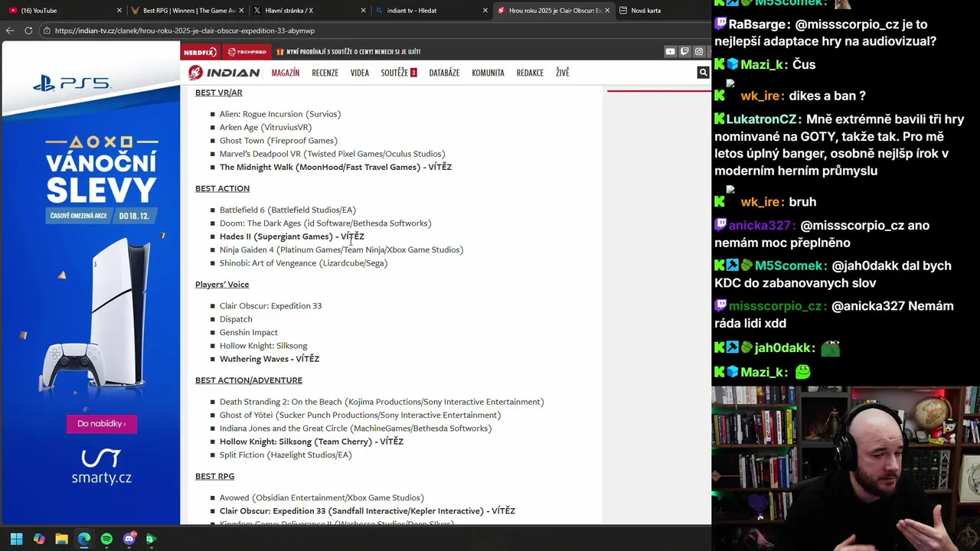Click the browser back arrow
The height and width of the screenshot is (551, 980).
10,31
